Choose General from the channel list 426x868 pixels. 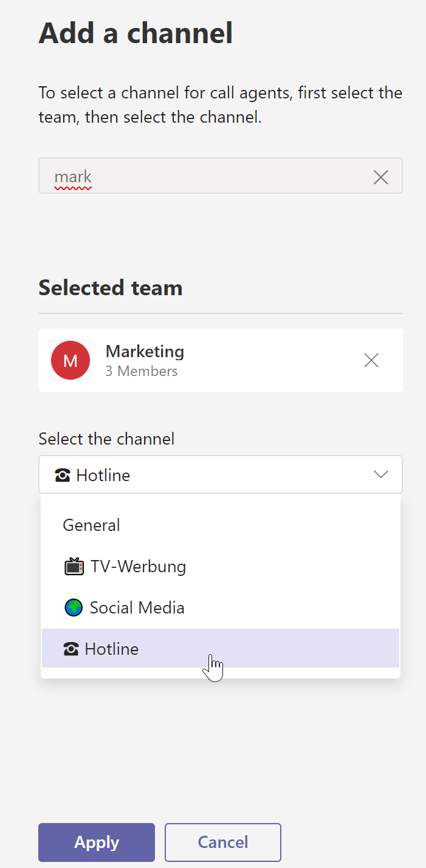92,525
